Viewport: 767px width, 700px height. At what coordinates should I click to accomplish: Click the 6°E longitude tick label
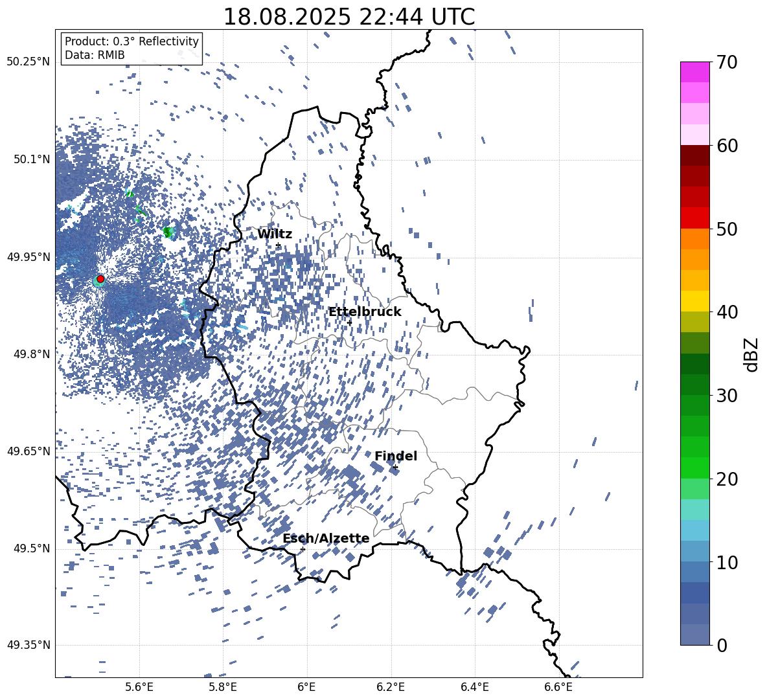tap(306, 687)
